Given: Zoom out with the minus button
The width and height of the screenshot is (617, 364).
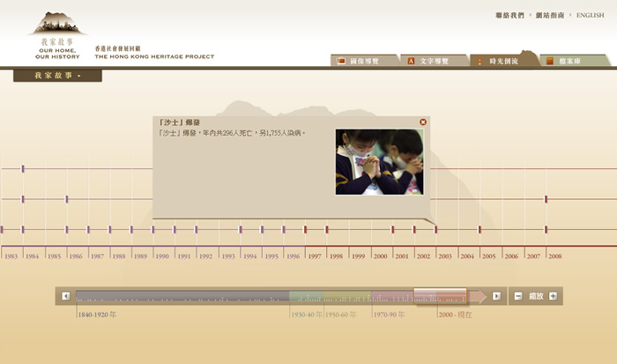Looking at the screenshot, I should [x=518, y=296].
